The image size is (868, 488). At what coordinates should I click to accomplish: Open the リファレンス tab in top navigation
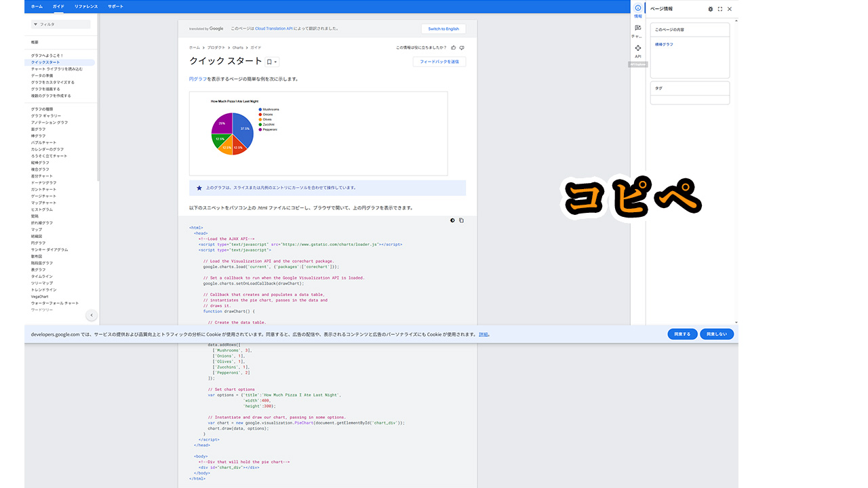pyautogui.click(x=86, y=6)
